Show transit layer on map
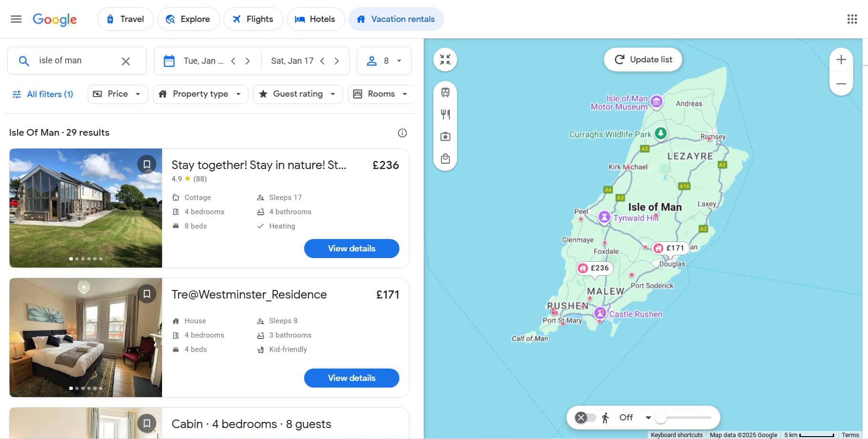 pos(445,92)
